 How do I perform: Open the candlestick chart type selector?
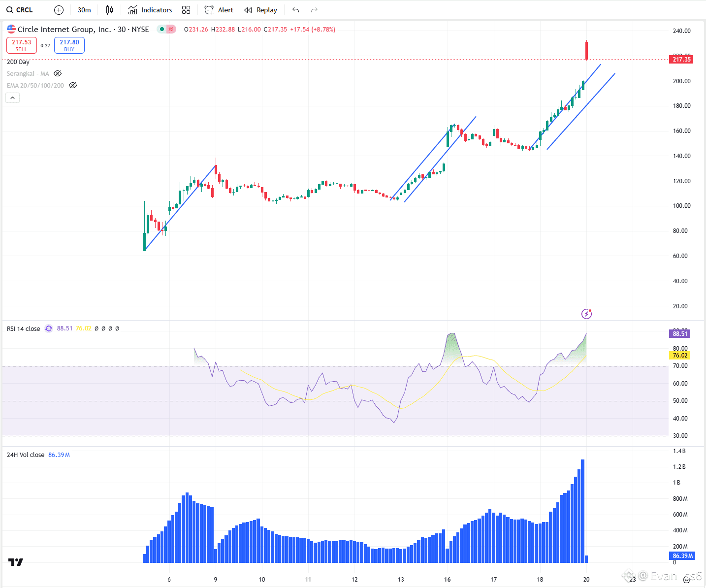pyautogui.click(x=109, y=10)
